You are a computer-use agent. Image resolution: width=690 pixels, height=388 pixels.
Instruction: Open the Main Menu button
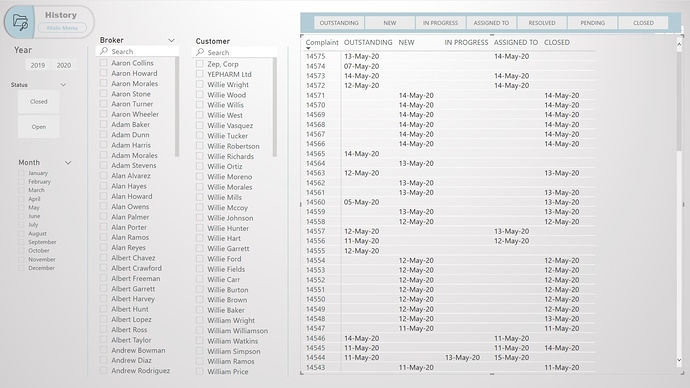coord(62,28)
